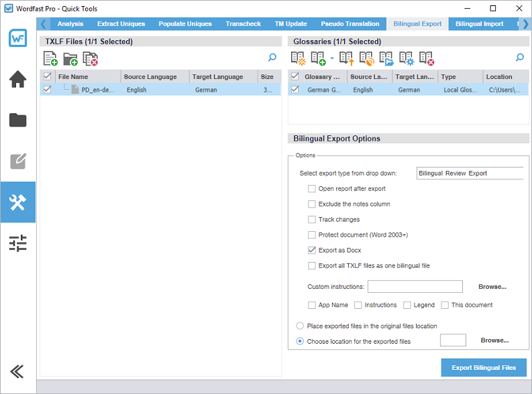The width and height of the screenshot is (532, 394).
Task: Tick the Track changes checkbox
Action: click(312, 220)
